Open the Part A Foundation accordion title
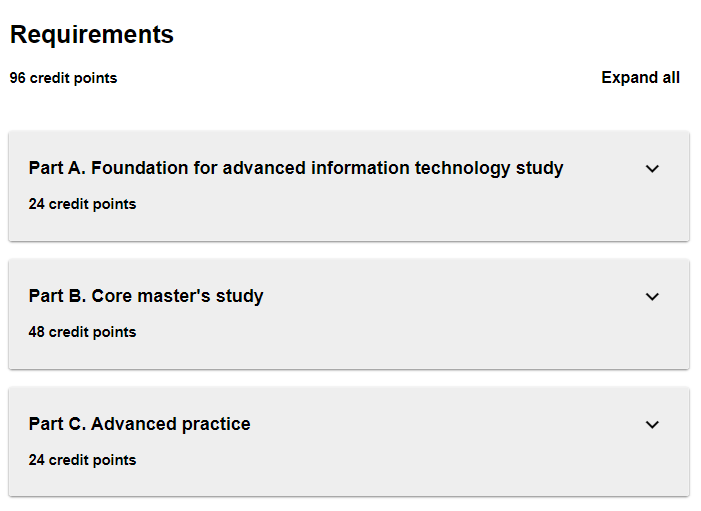The width and height of the screenshot is (701, 511). (x=296, y=168)
